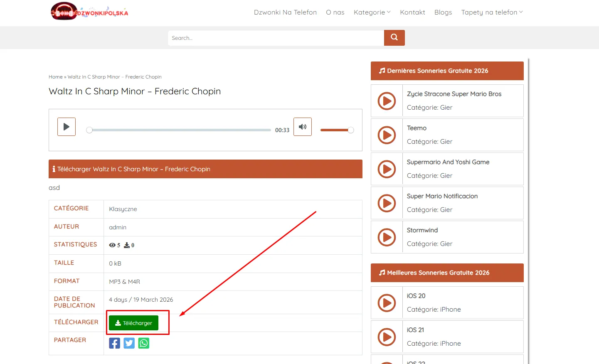Click the Home breadcrumb link

(55, 77)
